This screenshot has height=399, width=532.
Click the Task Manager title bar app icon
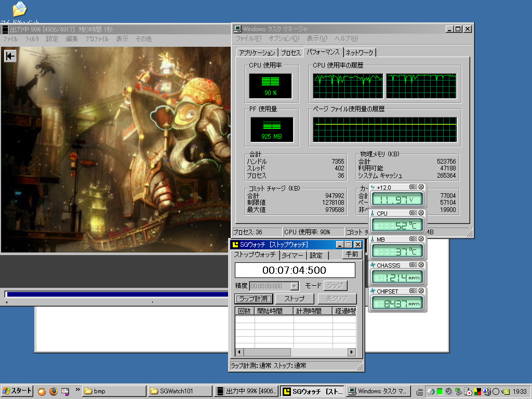(238, 29)
